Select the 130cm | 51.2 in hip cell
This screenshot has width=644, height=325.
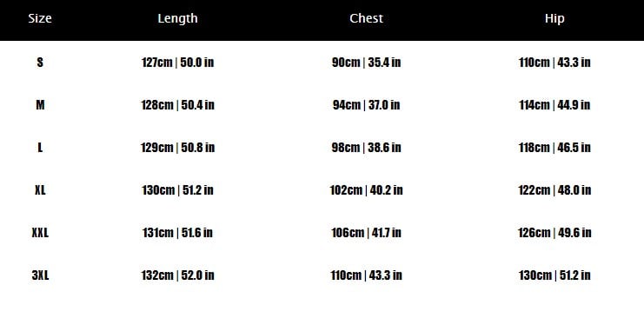(x=554, y=275)
